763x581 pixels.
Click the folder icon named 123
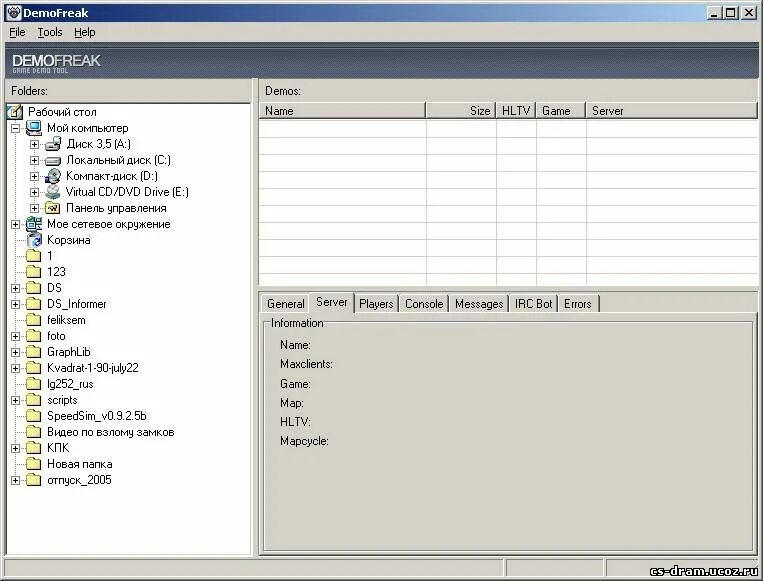[34, 272]
